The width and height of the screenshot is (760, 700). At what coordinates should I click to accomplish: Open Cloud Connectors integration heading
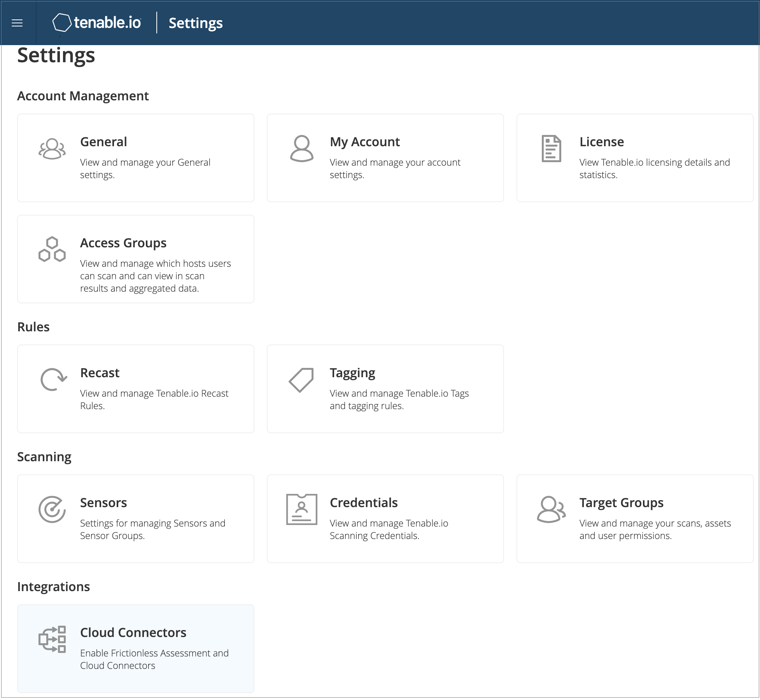[x=133, y=633]
